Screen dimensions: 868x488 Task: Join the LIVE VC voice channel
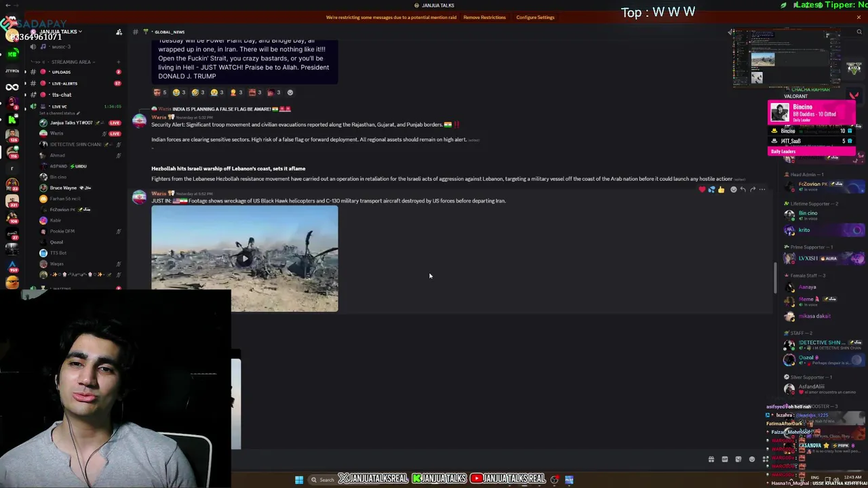pyautogui.click(x=76, y=106)
